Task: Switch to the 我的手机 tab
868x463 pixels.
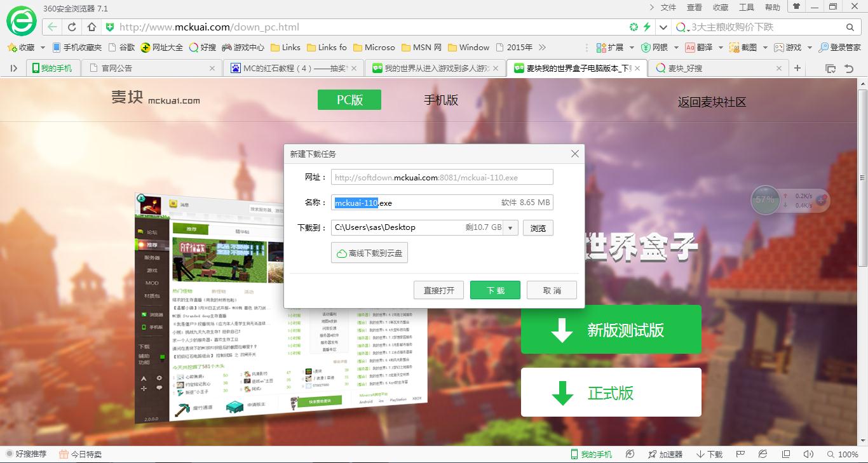Action: (53, 68)
